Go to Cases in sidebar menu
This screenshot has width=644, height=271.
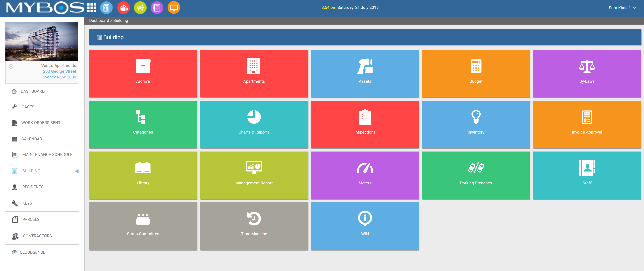[x=28, y=107]
